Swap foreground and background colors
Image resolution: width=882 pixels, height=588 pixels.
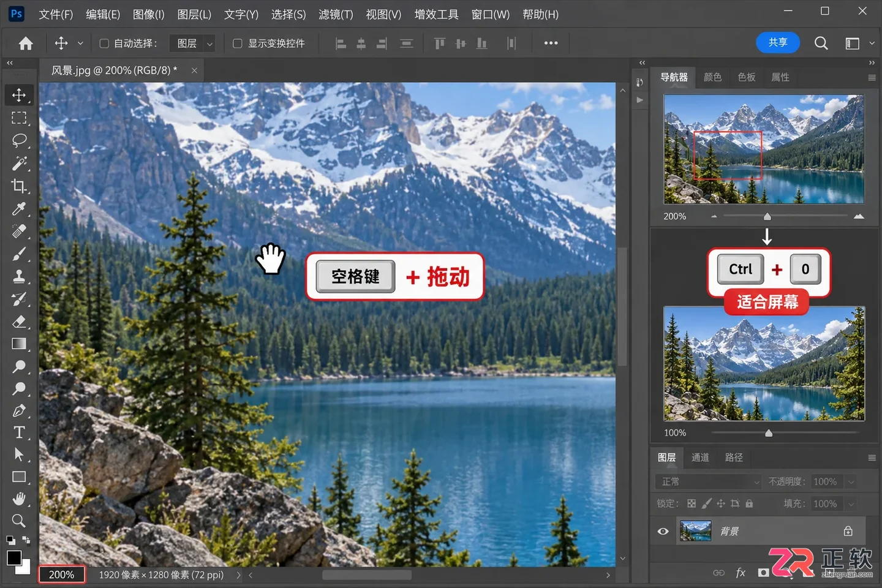point(26,540)
